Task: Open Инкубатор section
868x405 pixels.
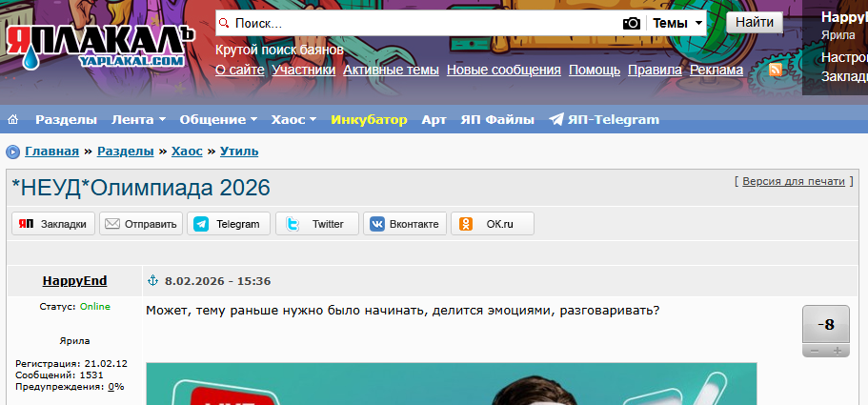Action: pos(369,119)
